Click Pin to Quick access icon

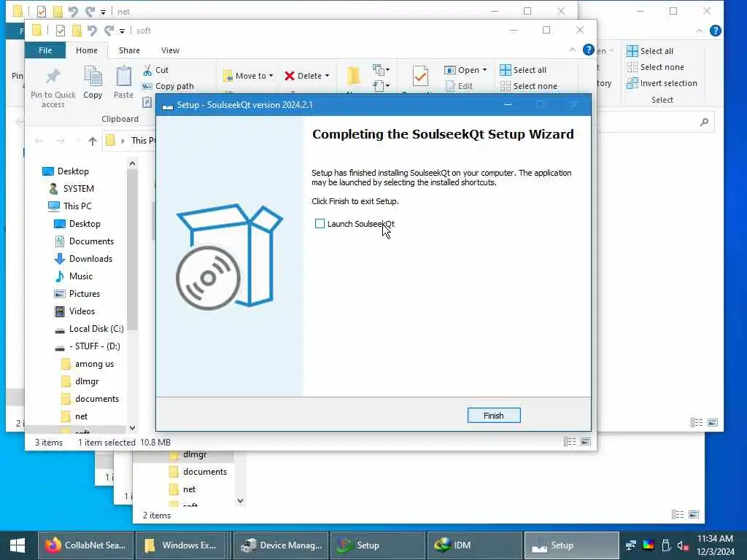click(53, 76)
